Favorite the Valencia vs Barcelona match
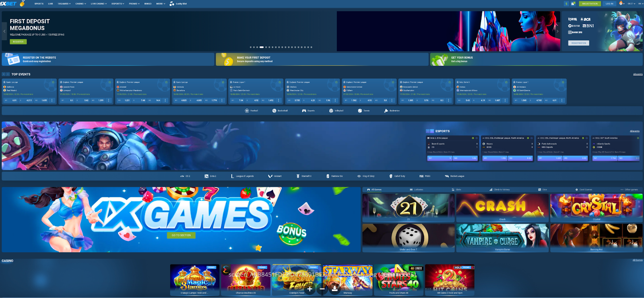 [223, 82]
